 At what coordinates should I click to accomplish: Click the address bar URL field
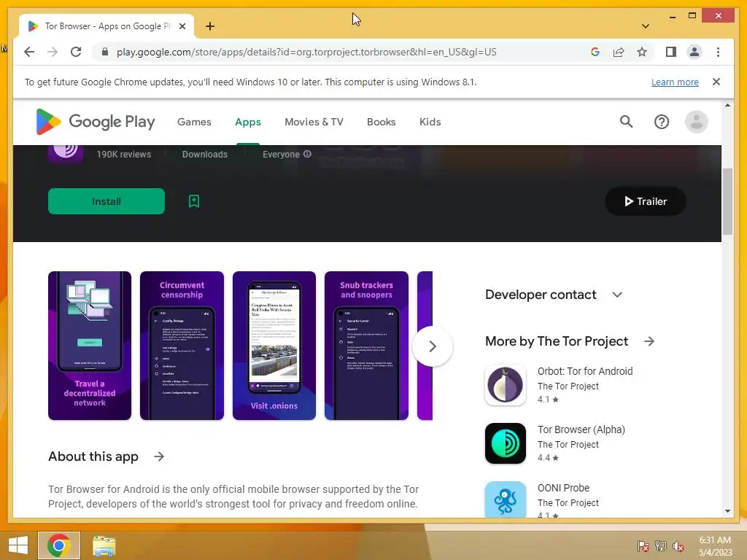[x=306, y=52]
